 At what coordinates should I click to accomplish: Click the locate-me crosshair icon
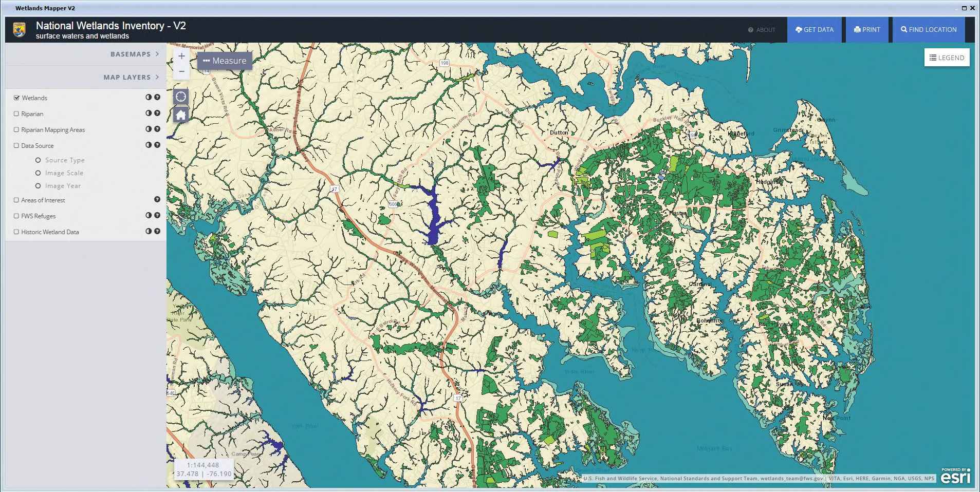click(181, 97)
